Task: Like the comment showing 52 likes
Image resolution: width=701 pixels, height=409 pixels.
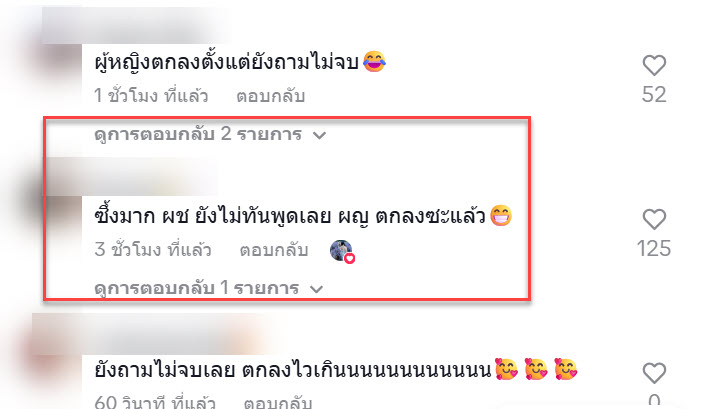Action: pyautogui.click(x=654, y=65)
